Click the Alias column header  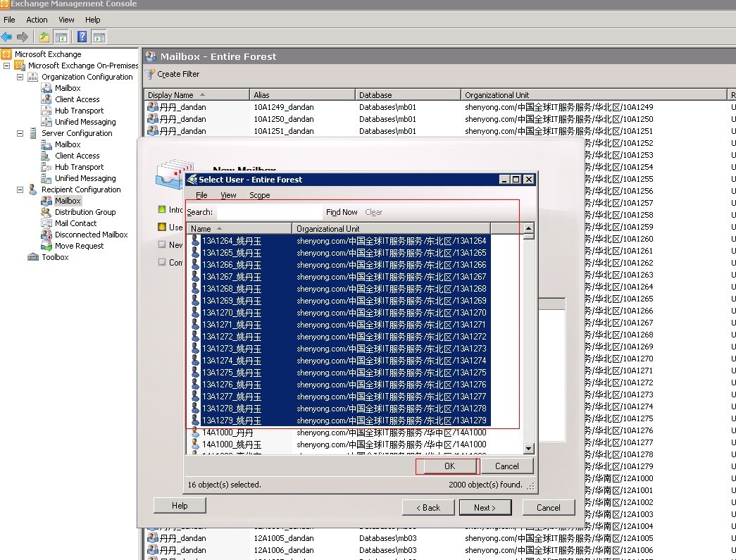coord(302,95)
